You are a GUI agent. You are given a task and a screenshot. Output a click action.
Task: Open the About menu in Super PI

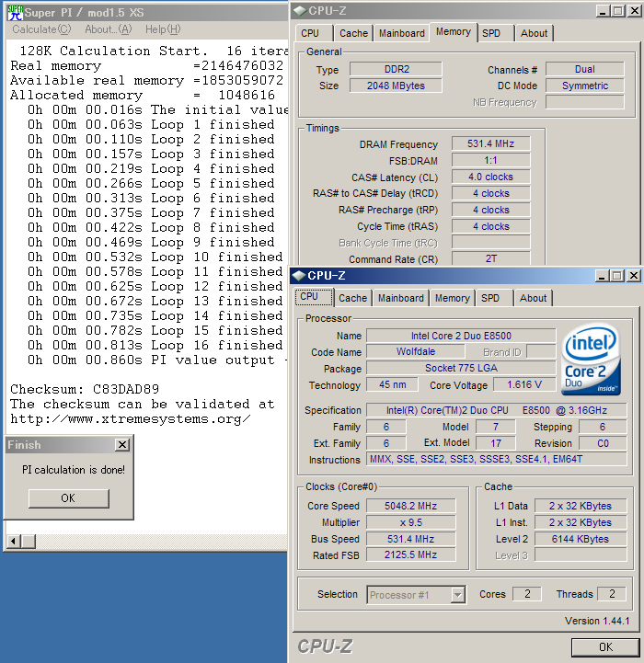[109, 29]
